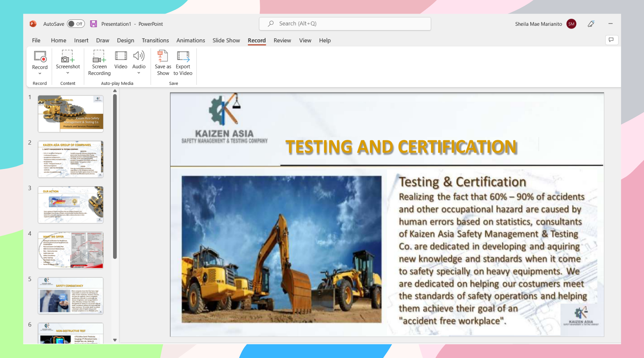Click the "accident free workplace" text line
This screenshot has height=358, width=644.
pyautogui.click(x=453, y=321)
